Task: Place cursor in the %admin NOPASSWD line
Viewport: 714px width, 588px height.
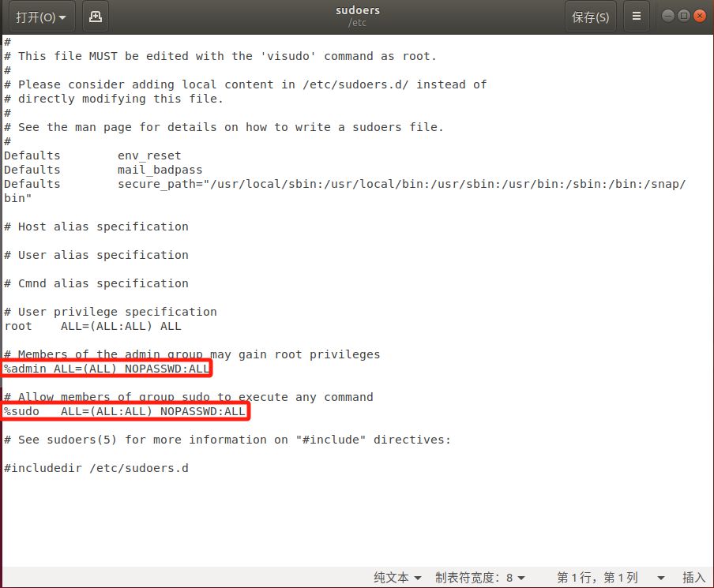Action: coord(107,369)
